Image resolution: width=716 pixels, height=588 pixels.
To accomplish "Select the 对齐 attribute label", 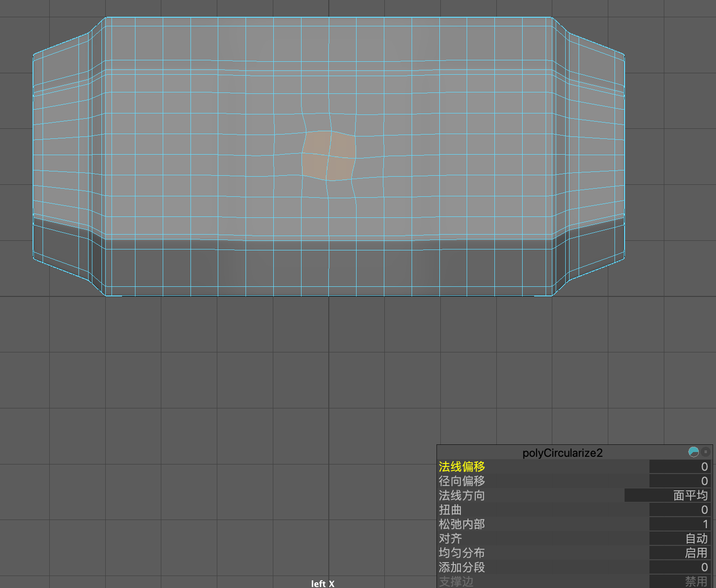I will pyautogui.click(x=450, y=538).
